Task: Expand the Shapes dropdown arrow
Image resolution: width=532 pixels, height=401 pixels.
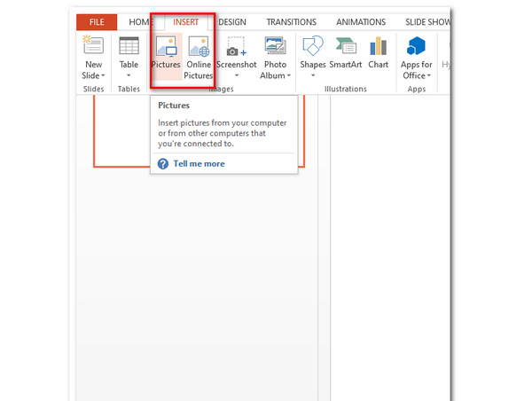Action: [313, 75]
